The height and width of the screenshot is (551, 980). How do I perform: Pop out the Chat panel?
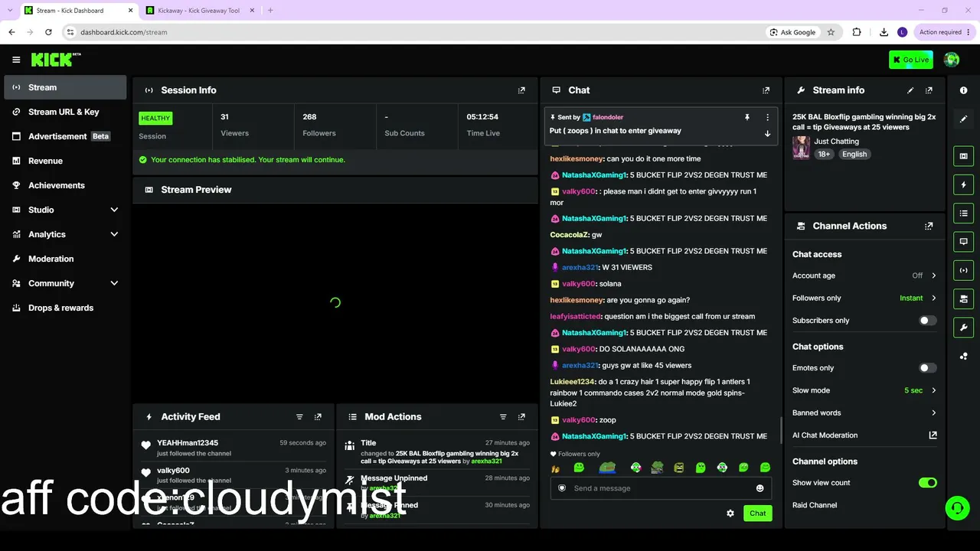(766, 90)
